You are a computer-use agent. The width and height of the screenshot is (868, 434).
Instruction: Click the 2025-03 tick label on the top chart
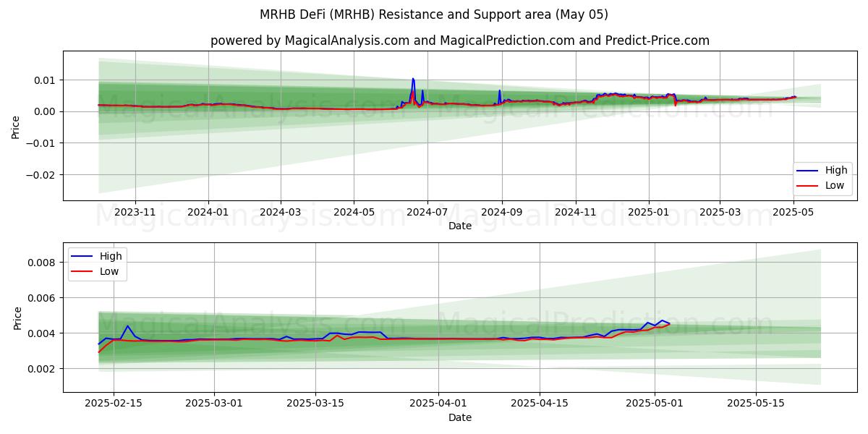[x=719, y=211]
